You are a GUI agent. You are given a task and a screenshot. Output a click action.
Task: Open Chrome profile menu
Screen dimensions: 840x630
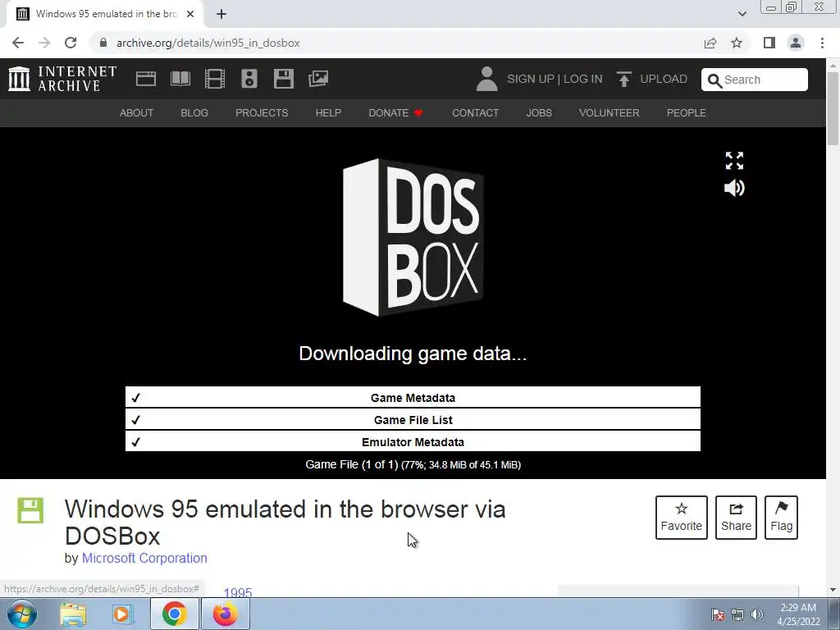click(796, 43)
